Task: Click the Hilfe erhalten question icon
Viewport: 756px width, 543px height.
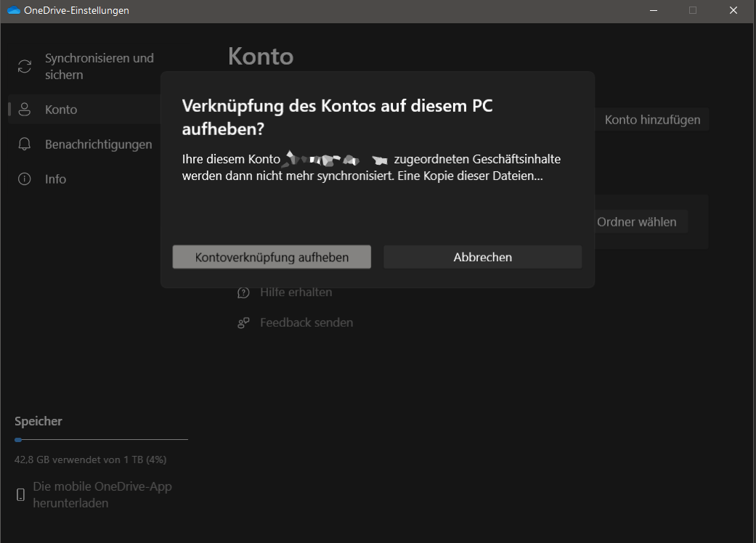Action: (243, 293)
